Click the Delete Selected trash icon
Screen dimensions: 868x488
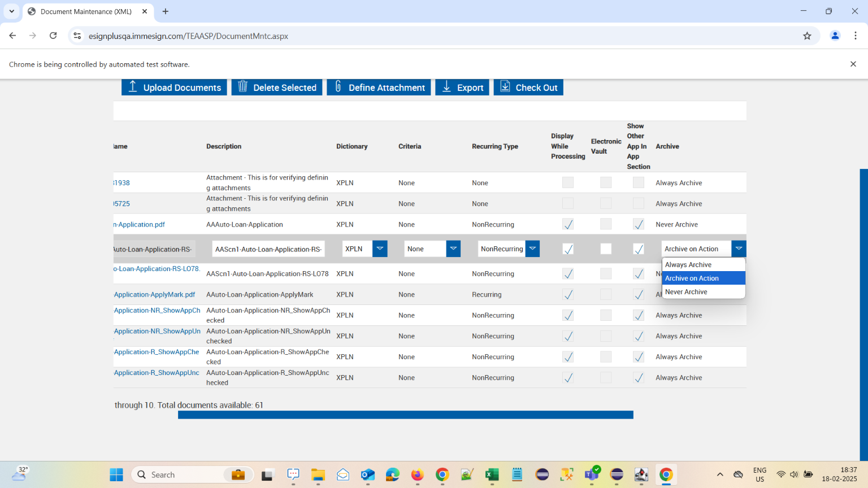pos(243,86)
